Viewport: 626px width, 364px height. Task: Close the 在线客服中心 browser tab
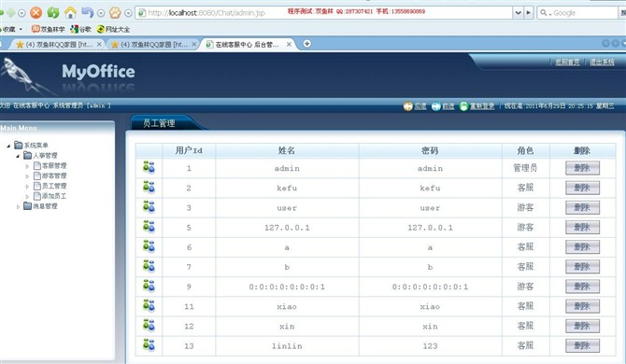click(x=289, y=44)
